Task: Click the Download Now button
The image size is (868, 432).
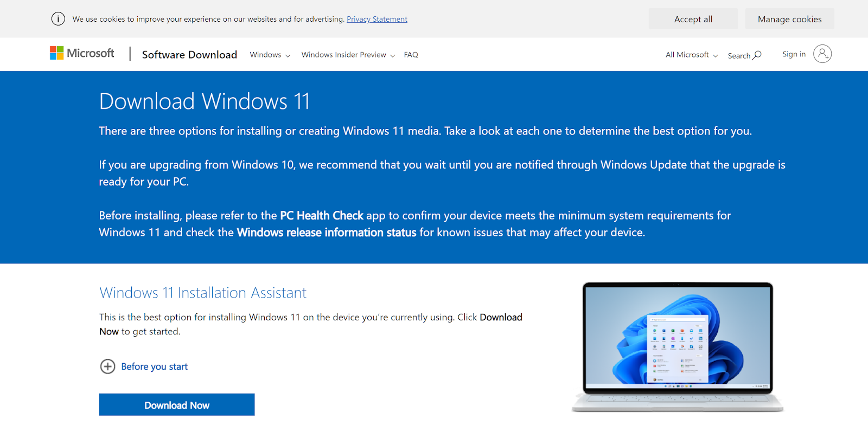Action: pos(177,405)
